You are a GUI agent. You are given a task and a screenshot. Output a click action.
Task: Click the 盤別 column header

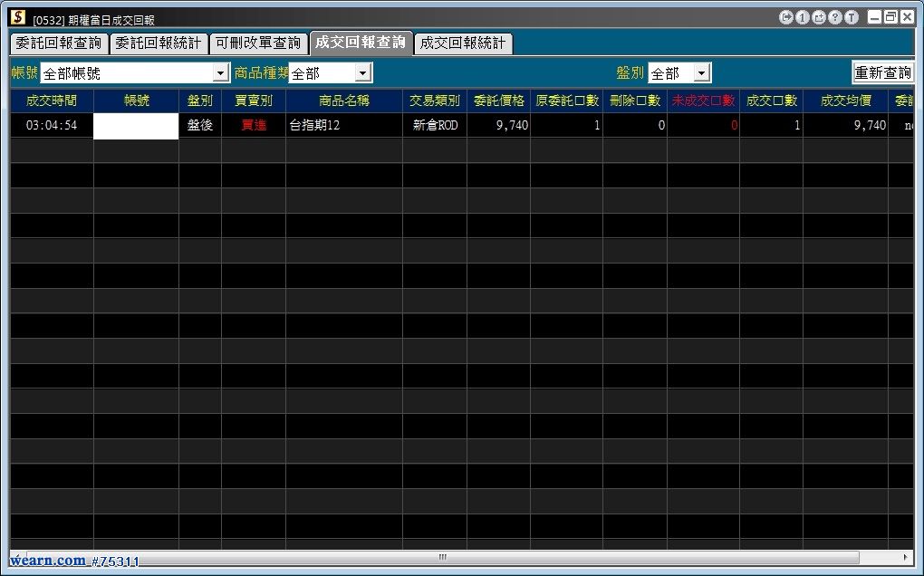tap(200, 101)
